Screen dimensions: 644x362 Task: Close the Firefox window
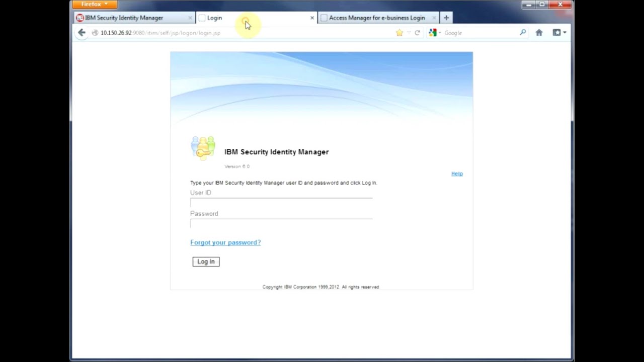[560, 5]
